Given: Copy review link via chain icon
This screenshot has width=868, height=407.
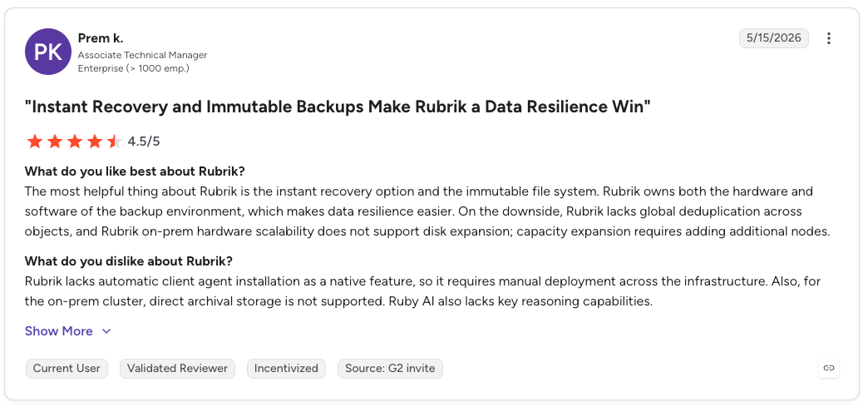Looking at the screenshot, I should (x=829, y=368).
